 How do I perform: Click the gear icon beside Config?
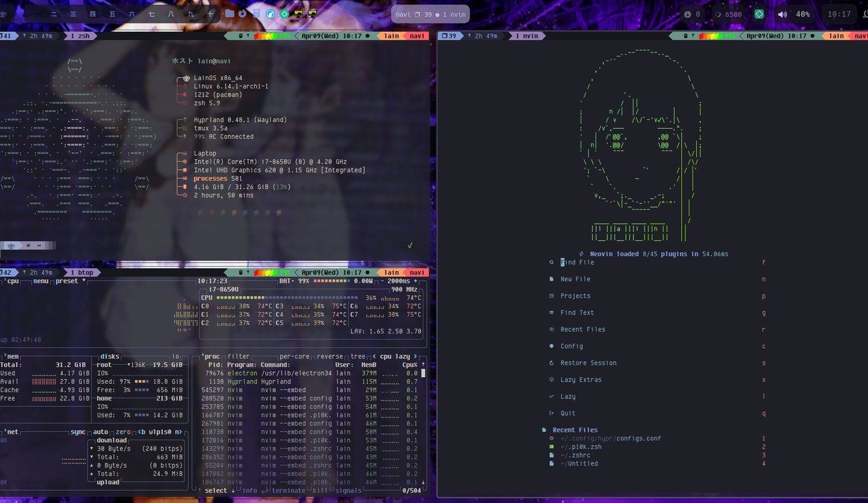tap(552, 346)
